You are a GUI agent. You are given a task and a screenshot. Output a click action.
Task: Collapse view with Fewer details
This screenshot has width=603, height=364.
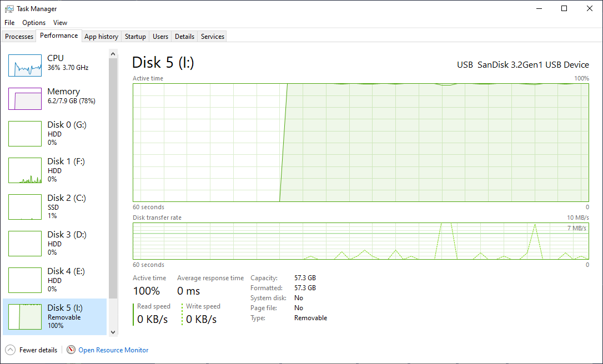click(x=38, y=350)
